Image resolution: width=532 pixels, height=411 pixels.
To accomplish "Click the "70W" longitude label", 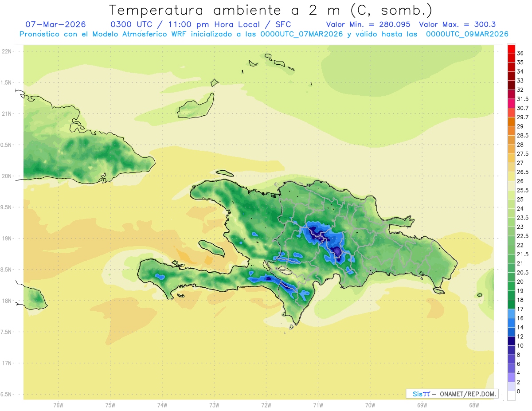I will (x=370, y=405).
